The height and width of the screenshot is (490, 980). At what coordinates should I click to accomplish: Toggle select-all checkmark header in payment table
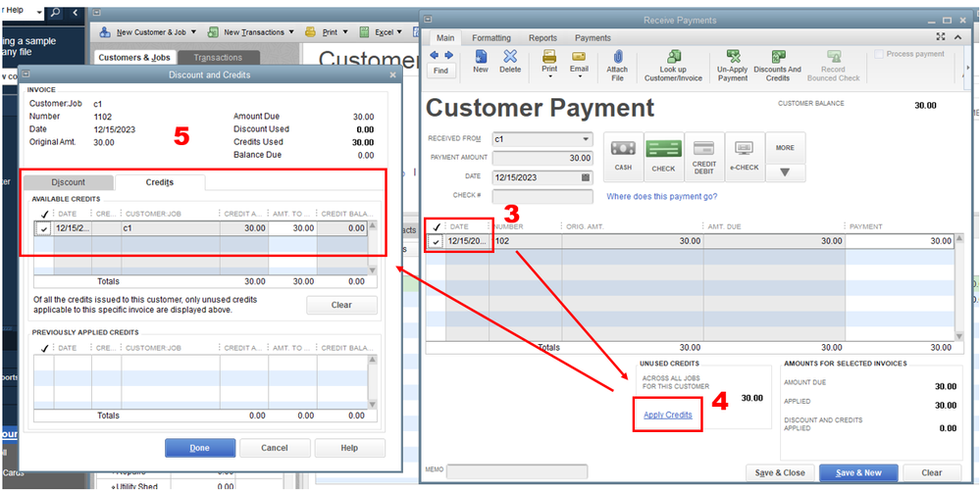coord(437,227)
